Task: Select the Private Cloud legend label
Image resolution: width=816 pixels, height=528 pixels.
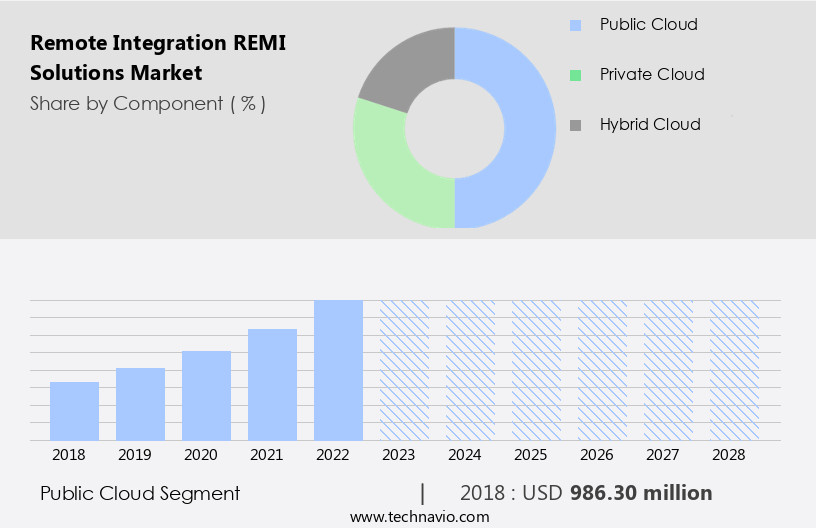Action: [652, 75]
